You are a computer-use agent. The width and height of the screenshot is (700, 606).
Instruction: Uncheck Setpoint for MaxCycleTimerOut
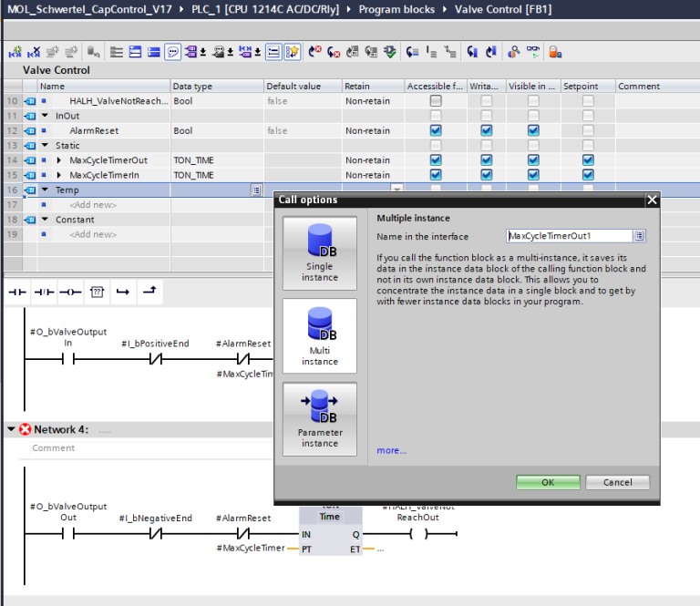click(x=588, y=160)
